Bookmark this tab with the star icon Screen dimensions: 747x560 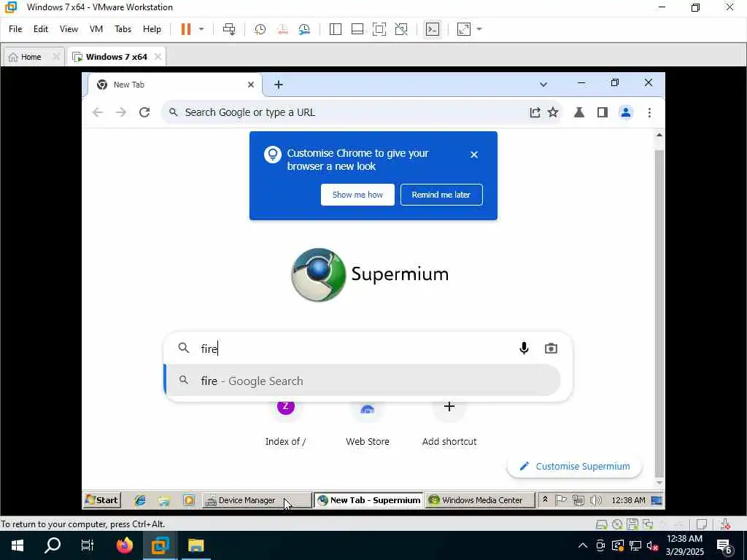553,112
